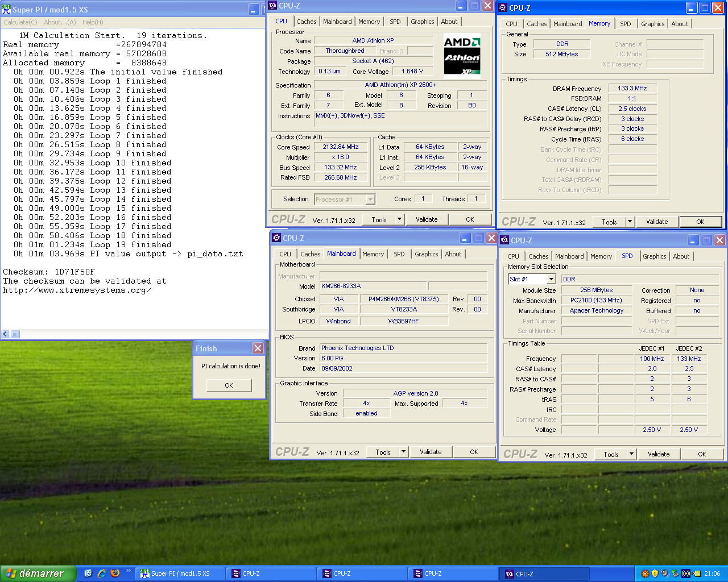
Task: Launch Internet Explorer from quick launch
Action: [102, 573]
